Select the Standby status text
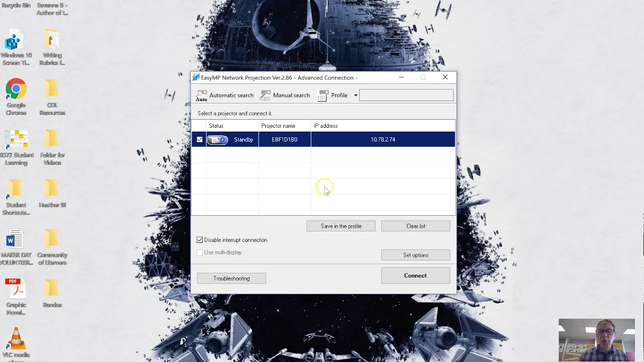644x362 pixels. click(x=244, y=140)
